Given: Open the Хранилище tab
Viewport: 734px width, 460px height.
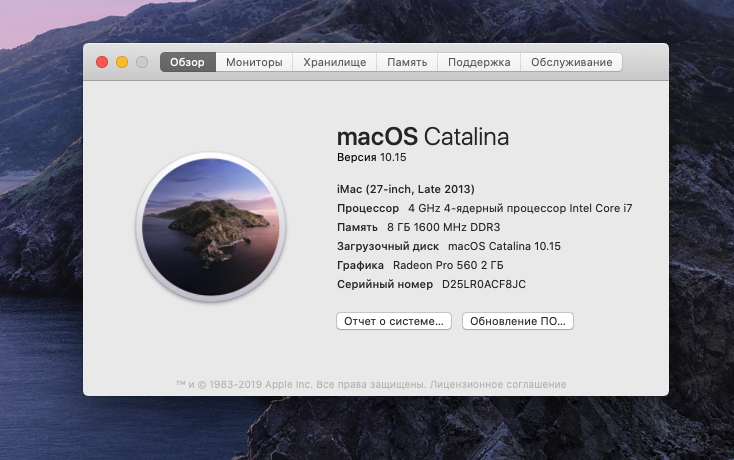Looking at the screenshot, I should tap(335, 62).
